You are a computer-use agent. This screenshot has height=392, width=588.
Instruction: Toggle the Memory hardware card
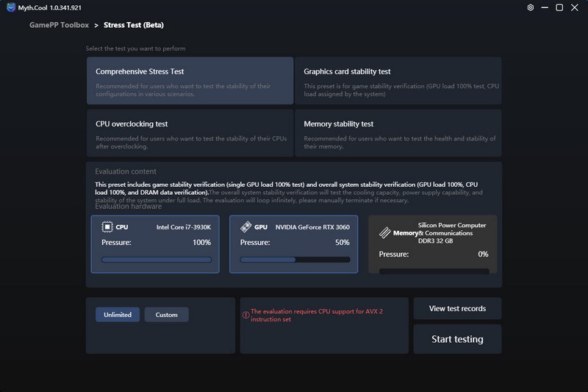(433, 244)
